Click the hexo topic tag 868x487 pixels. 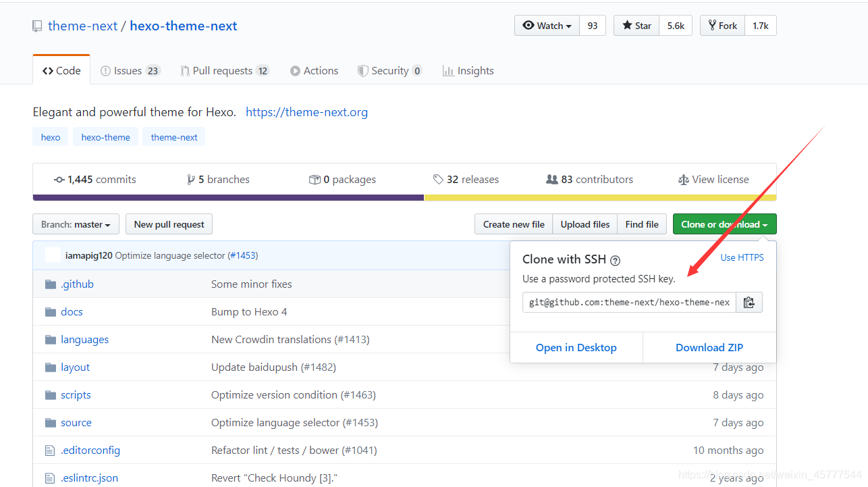(51, 137)
